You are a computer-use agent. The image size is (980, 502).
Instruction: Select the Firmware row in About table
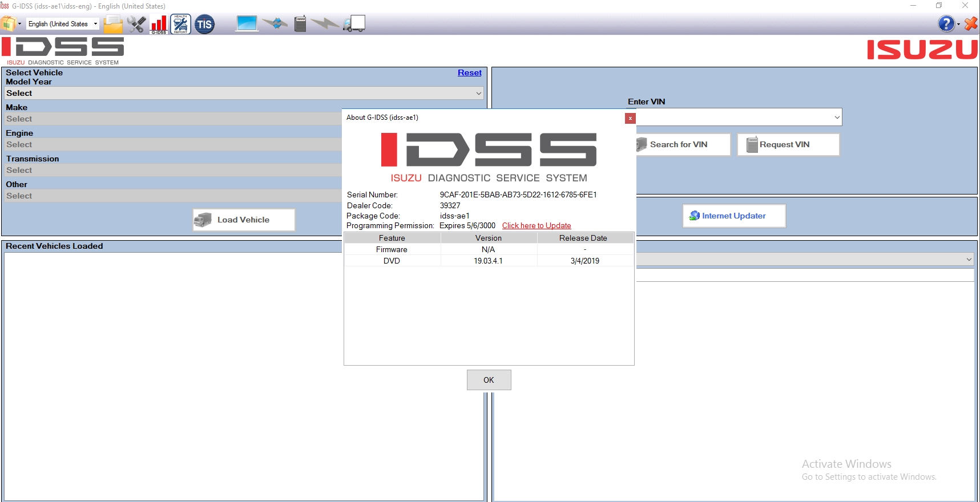[489, 249]
